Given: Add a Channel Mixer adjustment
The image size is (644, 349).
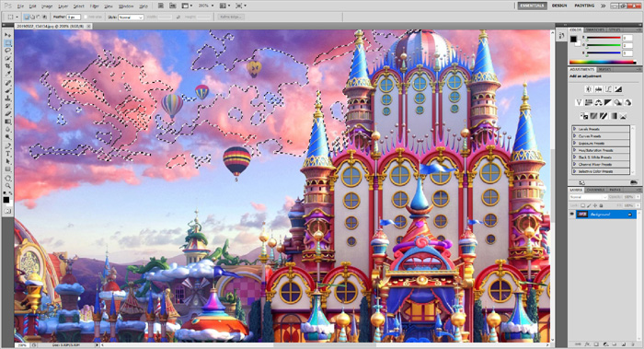Looking at the screenshot, I should pyautogui.click(x=628, y=102).
